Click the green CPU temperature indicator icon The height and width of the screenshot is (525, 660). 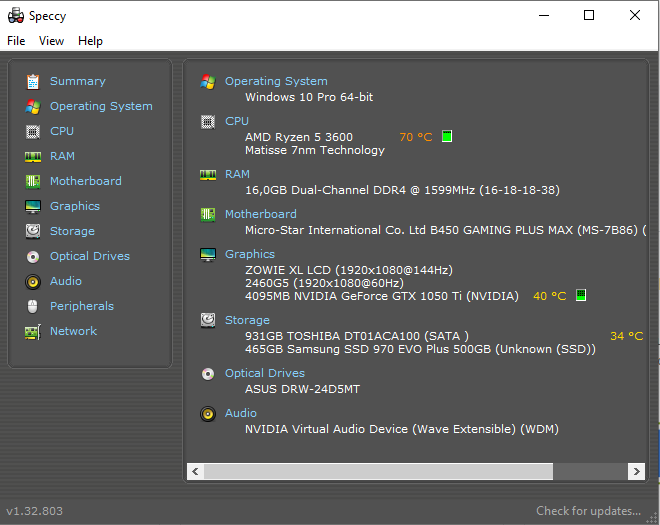[447, 136]
